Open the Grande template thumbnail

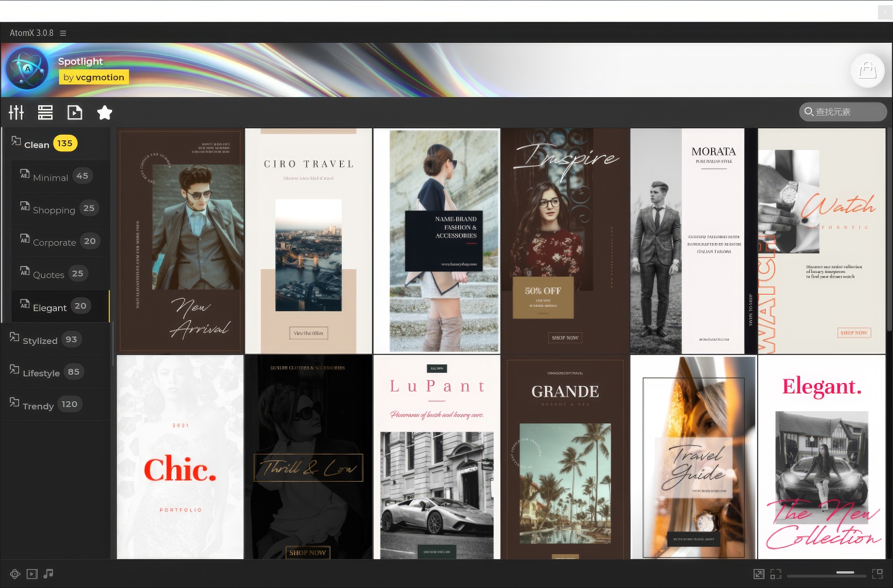(565, 457)
